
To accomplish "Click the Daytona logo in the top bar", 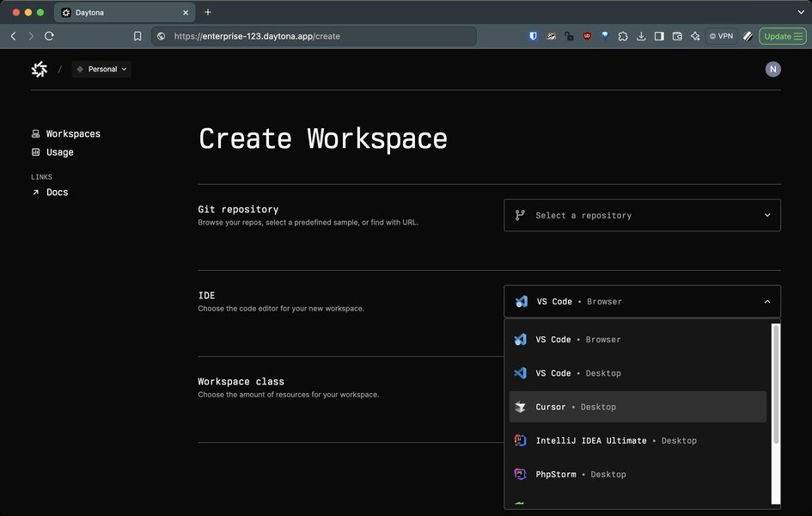I will (39, 69).
